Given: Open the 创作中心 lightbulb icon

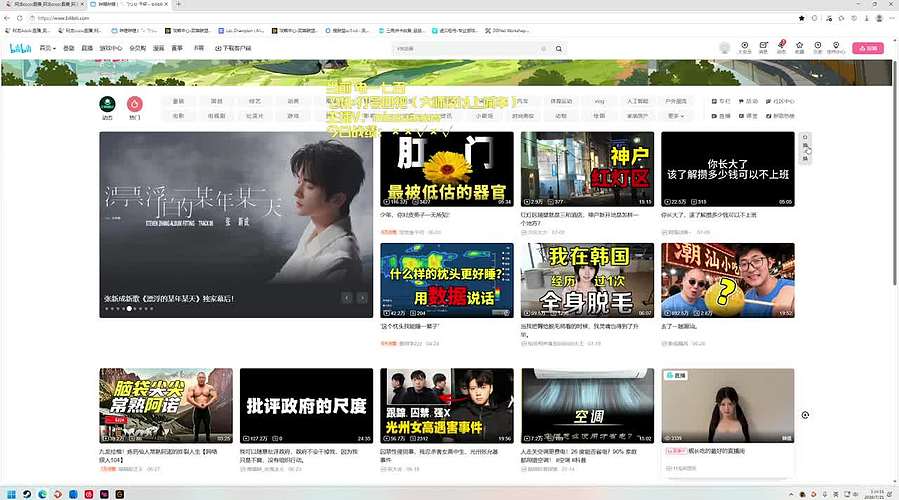Looking at the screenshot, I should pos(836,45).
